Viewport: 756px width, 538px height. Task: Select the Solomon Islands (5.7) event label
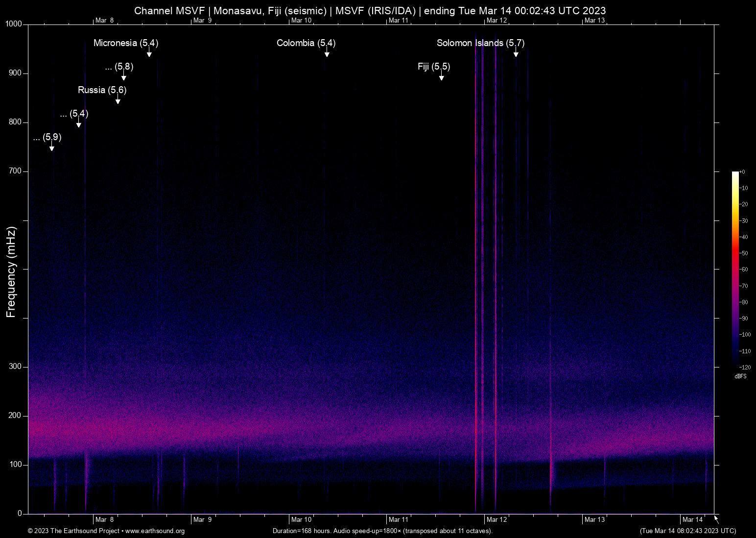480,43
